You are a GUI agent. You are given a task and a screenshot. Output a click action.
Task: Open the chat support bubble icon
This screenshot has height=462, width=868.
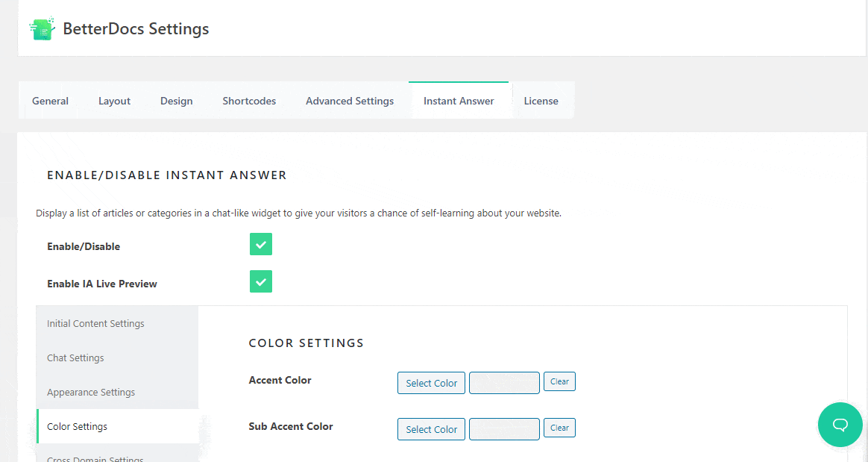(840, 425)
